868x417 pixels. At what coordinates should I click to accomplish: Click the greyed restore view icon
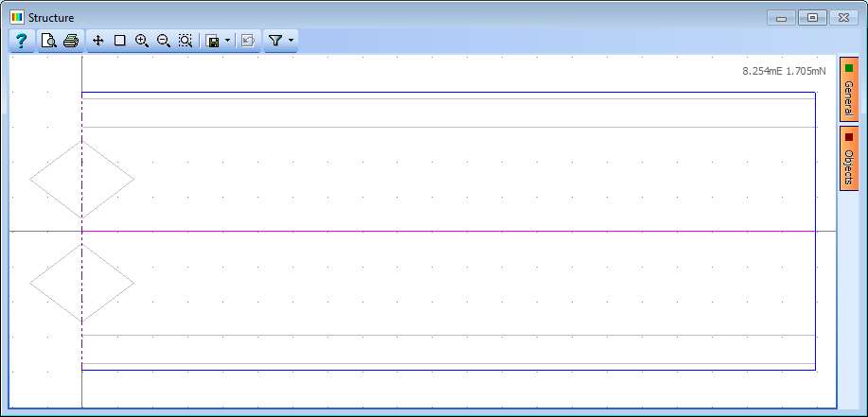click(247, 41)
